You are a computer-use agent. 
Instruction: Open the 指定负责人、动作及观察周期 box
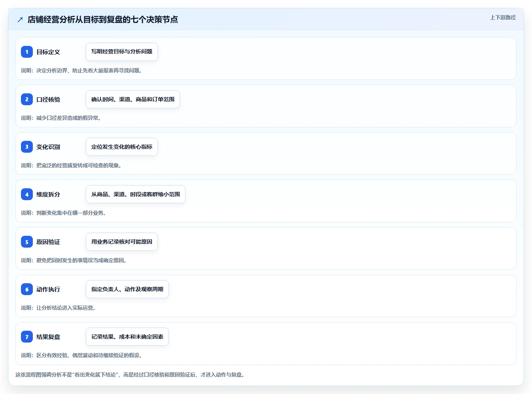point(127,289)
